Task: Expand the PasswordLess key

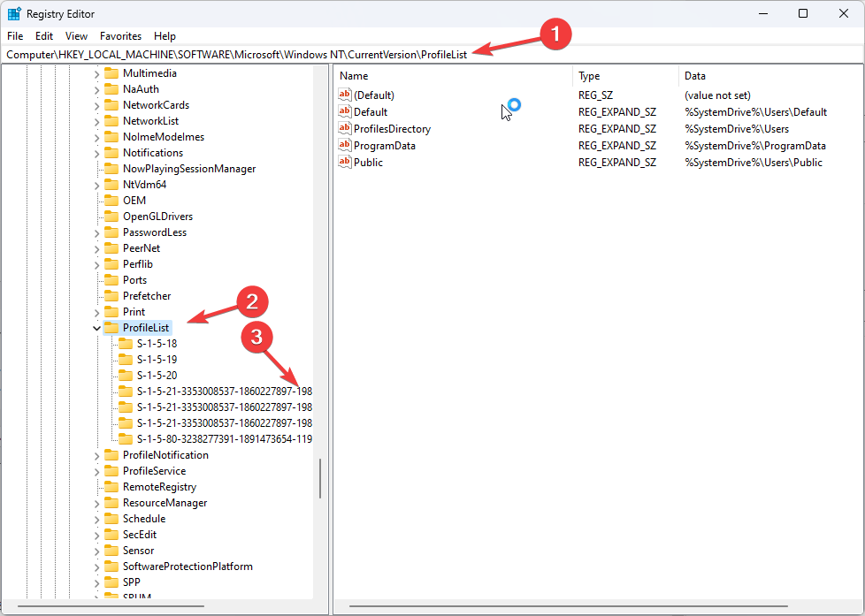Action: pyautogui.click(x=97, y=232)
